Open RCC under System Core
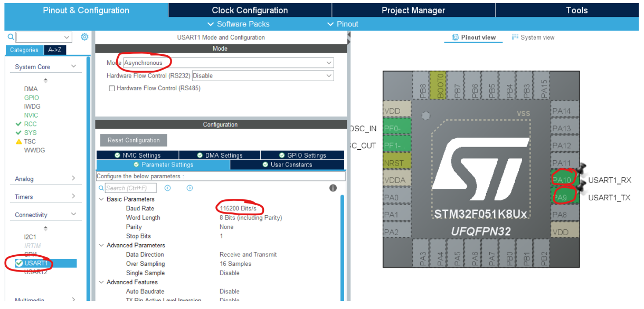The height and width of the screenshot is (309, 644). (30, 124)
